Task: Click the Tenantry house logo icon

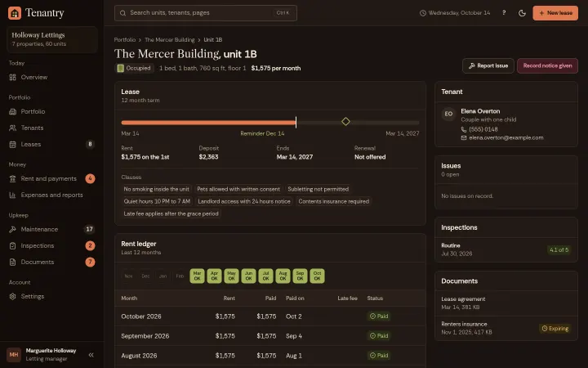Action: coord(15,13)
